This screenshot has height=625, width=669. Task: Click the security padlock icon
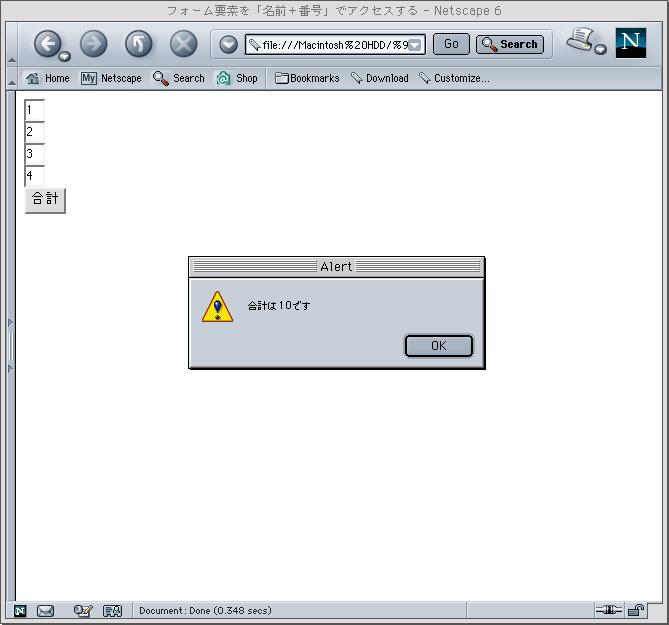tap(636, 610)
